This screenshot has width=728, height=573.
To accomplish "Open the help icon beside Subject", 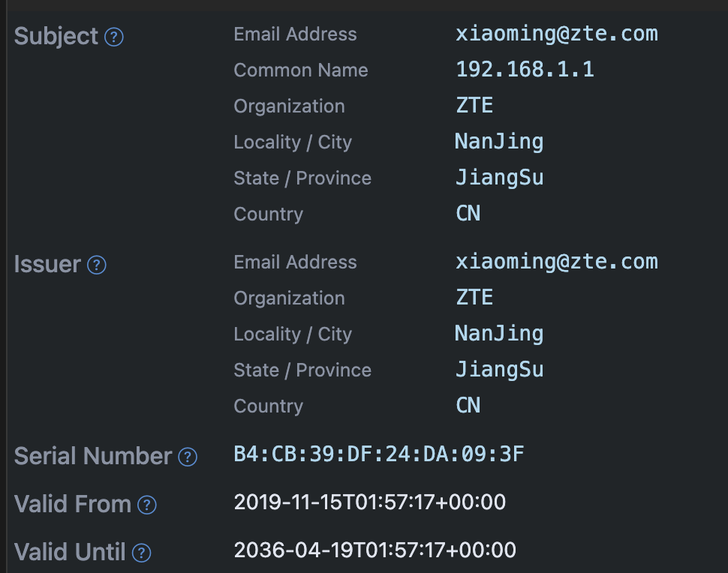I will point(114,37).
